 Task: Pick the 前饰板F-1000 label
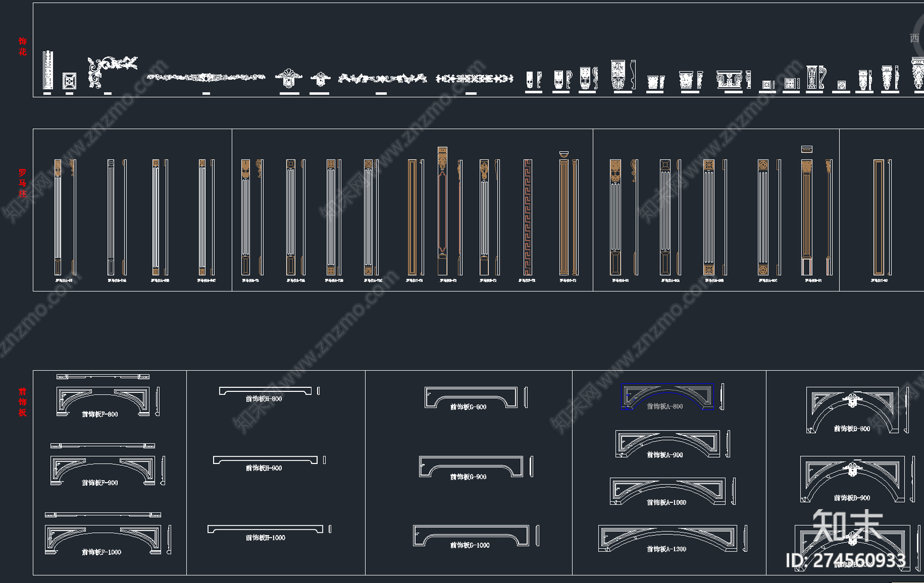(x=102, y=552)
